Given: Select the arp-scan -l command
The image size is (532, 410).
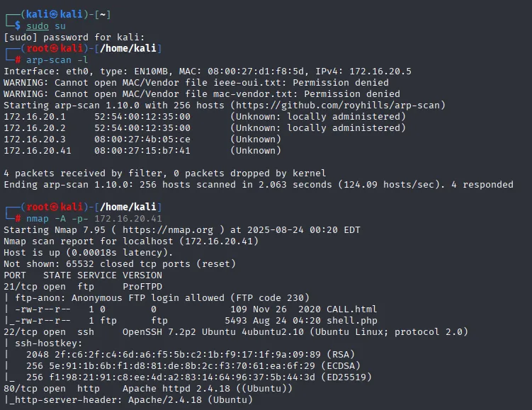Looking at the screenshot, I should click(57, 60).
